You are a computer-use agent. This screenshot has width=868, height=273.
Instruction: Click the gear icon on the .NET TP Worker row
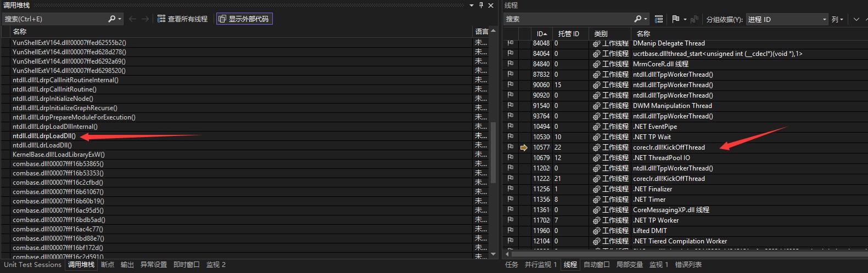tap(596, 220)
